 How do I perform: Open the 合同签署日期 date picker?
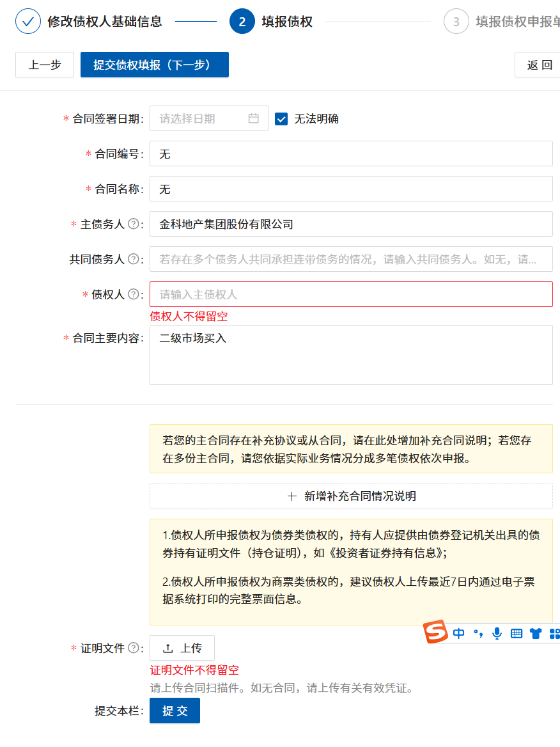pyautogui.click(x=209, y=118)
